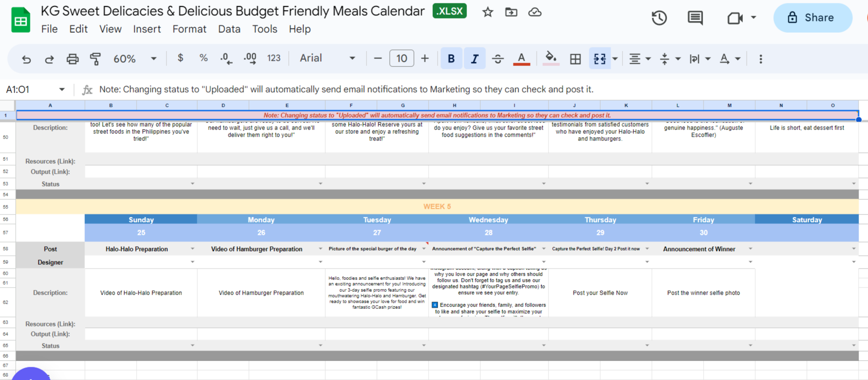Open the Tools menu
Viewport: 868px width, 380px height.
[x=265, y=29]
